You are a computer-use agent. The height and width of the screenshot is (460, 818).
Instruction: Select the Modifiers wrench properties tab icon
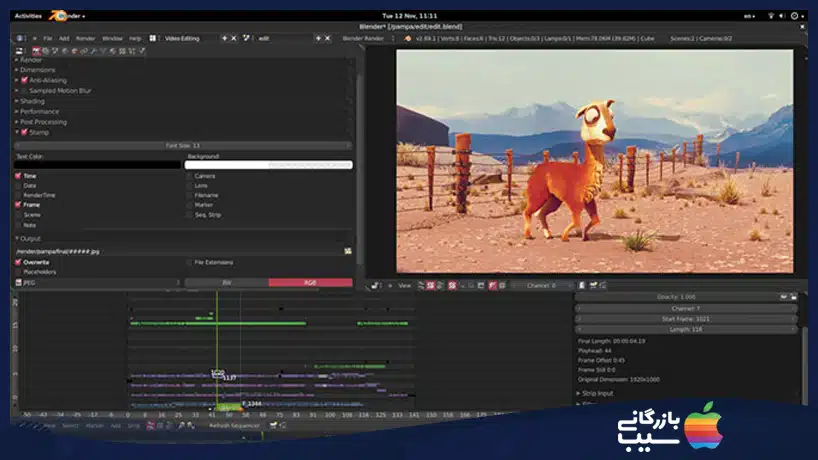93,51
